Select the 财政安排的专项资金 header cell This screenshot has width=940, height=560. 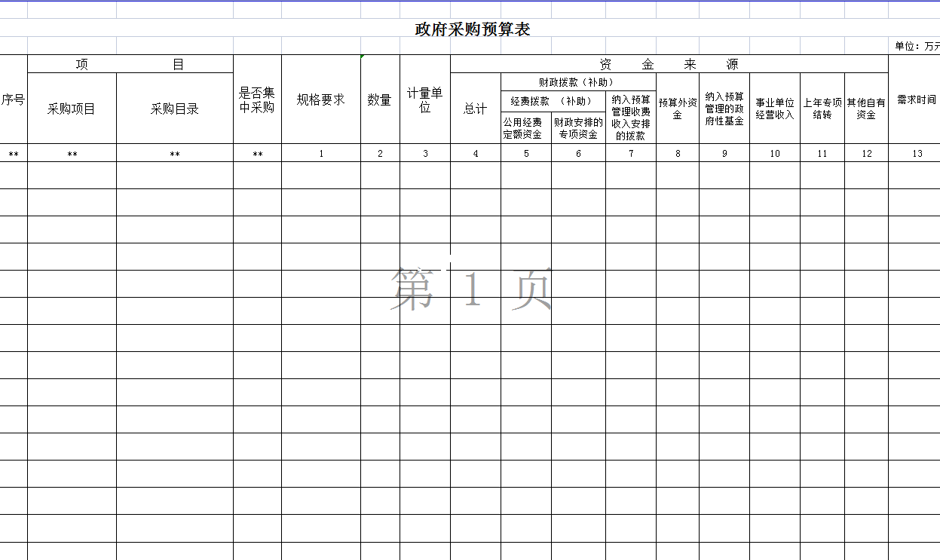pyautogui.click(x=578, y=128)
